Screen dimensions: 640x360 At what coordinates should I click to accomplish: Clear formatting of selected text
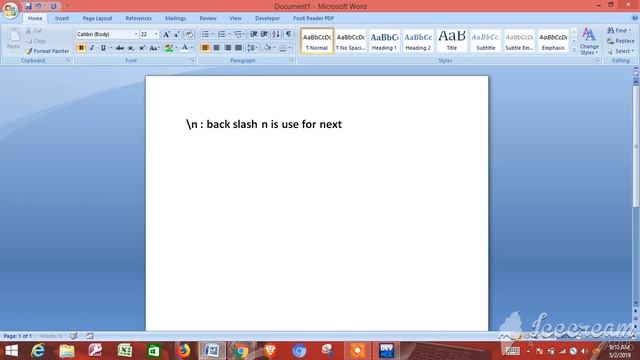point(189,34)
